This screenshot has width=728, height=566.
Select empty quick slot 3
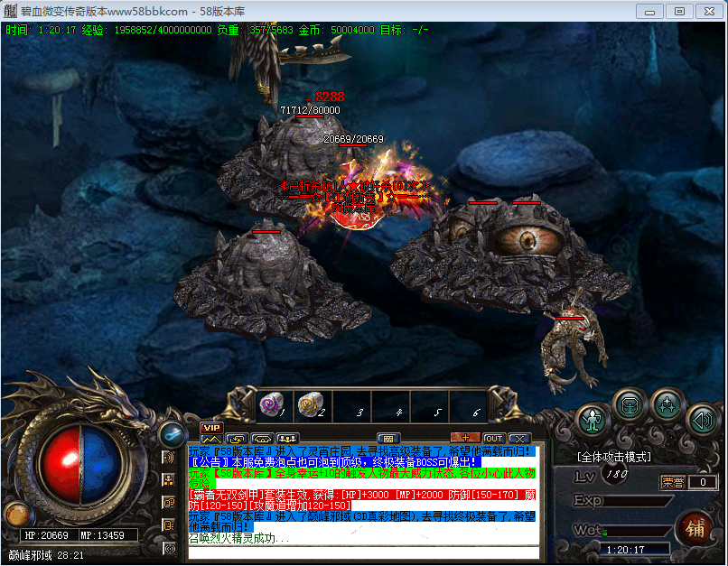pos(352,406)
